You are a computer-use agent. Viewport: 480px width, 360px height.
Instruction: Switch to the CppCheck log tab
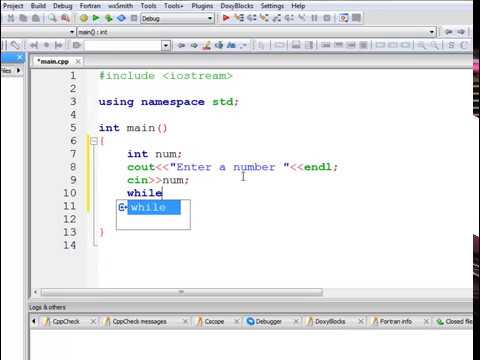coord(66,321)
